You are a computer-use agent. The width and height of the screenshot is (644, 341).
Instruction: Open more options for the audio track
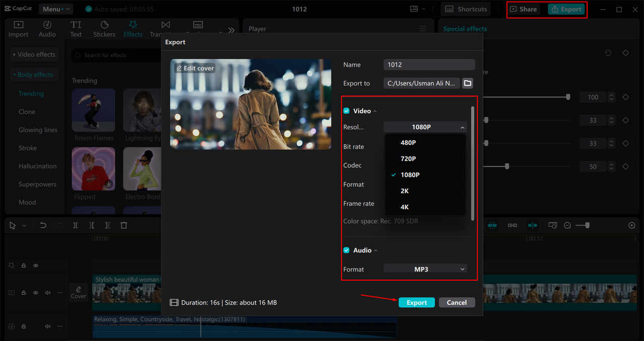60,326
